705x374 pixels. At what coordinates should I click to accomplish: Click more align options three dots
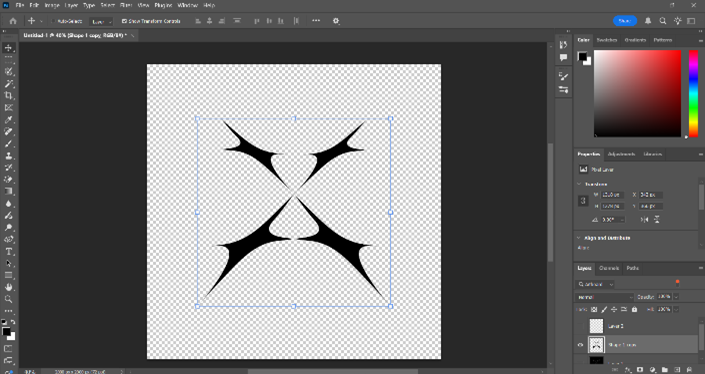click(316, 21)
